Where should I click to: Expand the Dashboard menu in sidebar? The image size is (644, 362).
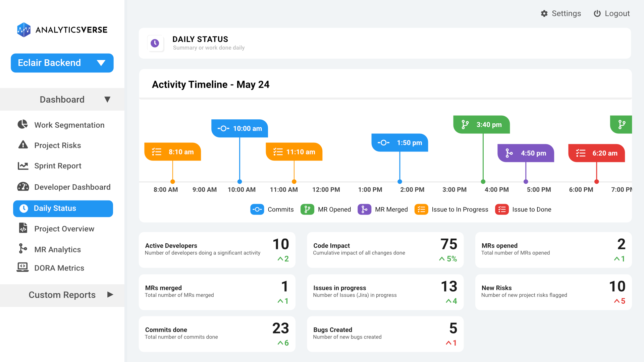click(x=62, y=99)
